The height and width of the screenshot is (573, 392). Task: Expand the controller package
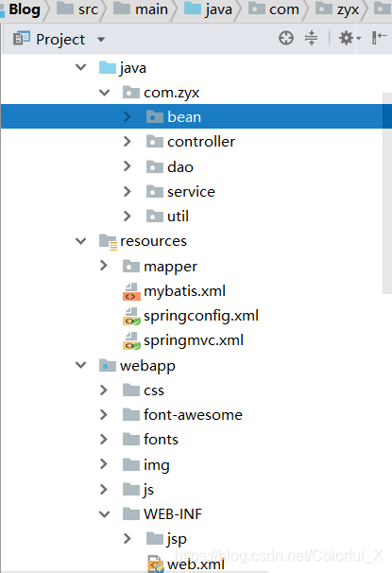click(x=127, y=142)
